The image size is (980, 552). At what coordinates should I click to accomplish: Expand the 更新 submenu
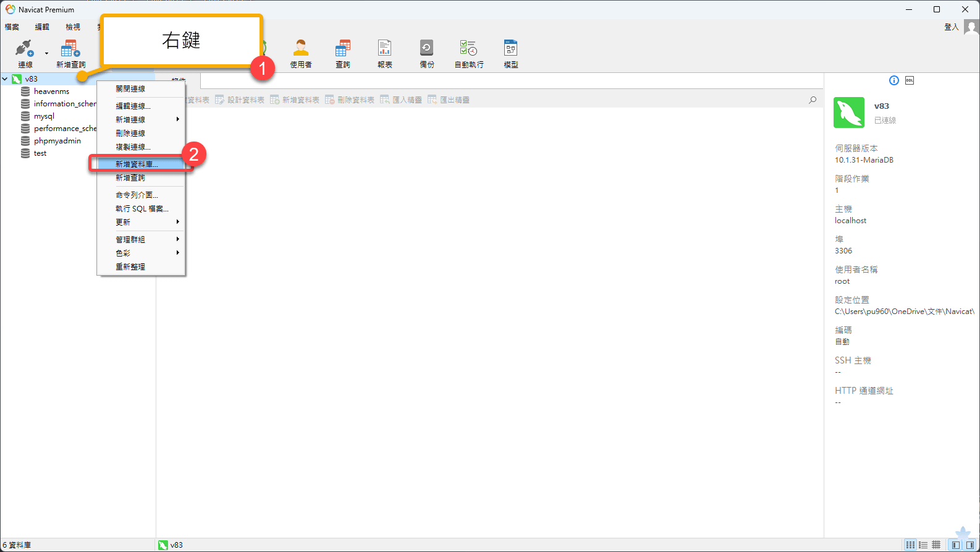coord(141,223)
